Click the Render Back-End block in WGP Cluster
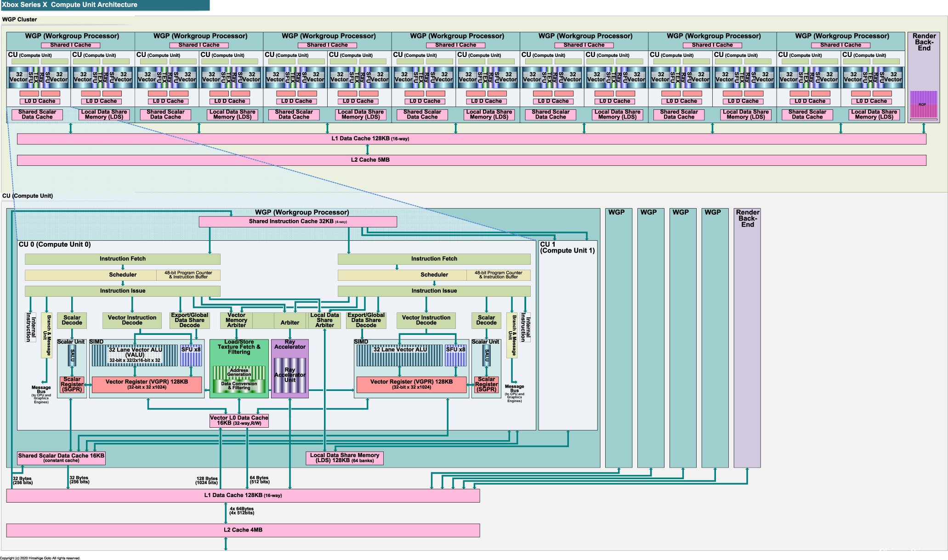 click(924, 77)
